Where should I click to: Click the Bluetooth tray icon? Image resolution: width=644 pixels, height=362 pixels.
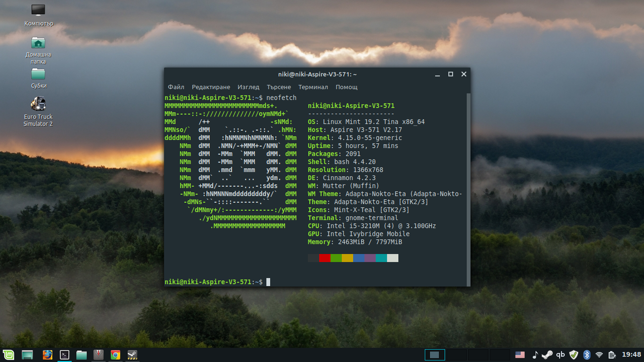pyautogui.click(x=586, y=355)
